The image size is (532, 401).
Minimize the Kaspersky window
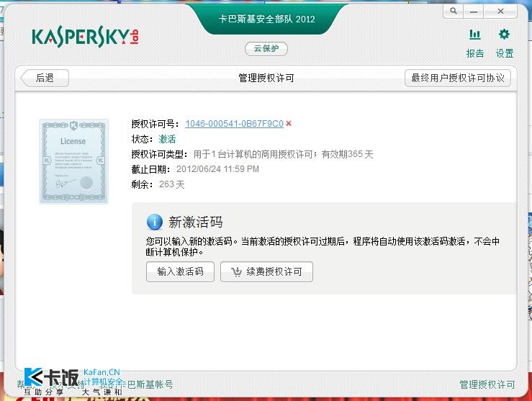tap(473, 12)
